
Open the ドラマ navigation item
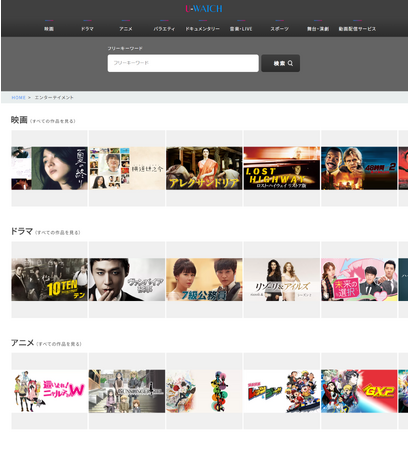[87, 29]
